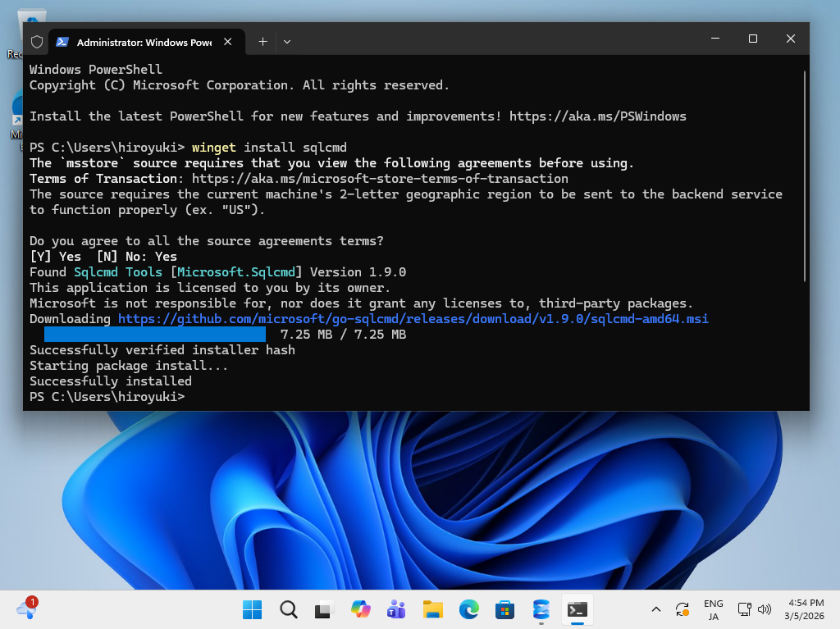
Task: Open File Explorer from the taskbar
Action: pyautogui.click(x=433, y=609)
